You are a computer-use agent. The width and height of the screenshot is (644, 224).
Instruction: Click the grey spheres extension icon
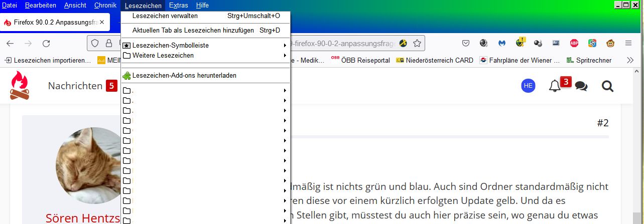(538, 43)
